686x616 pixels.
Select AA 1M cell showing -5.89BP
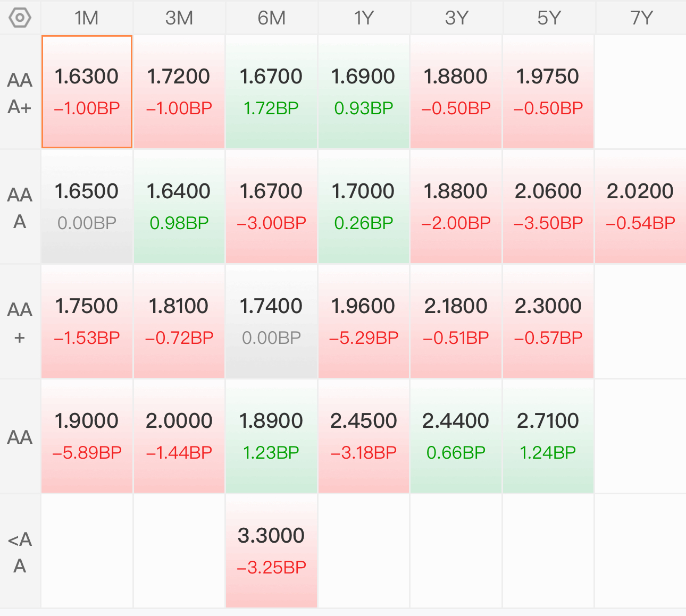point(87,436)
